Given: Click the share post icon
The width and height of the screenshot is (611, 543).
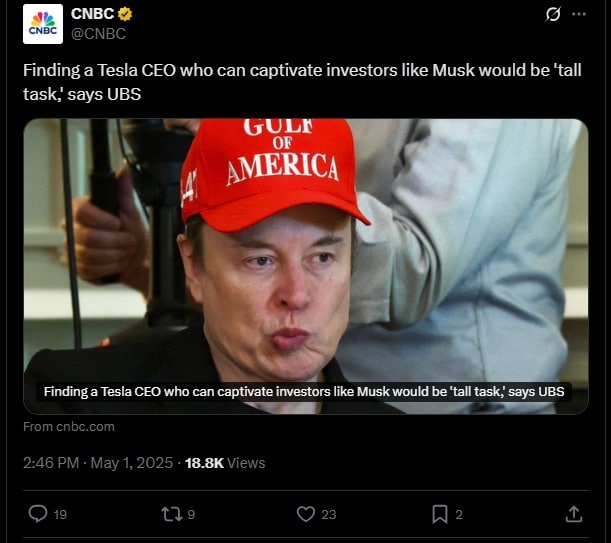Looking at the screenshot, I should point(574,513).
